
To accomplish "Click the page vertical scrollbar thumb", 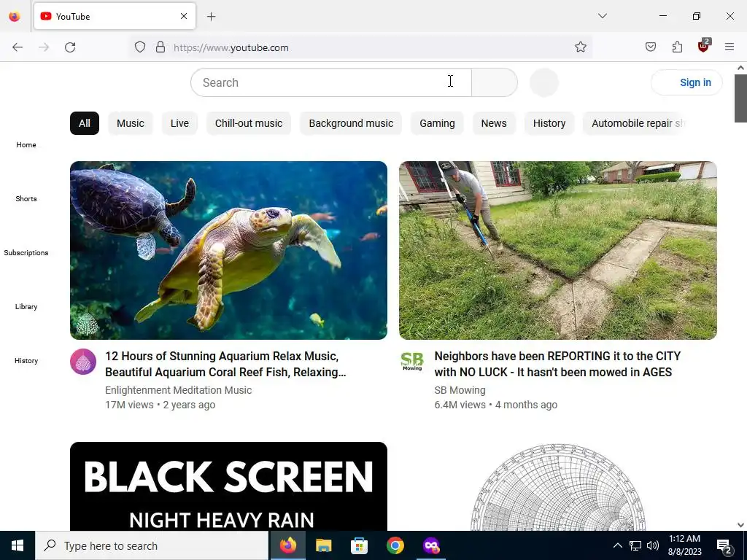I will coord(741,98).
